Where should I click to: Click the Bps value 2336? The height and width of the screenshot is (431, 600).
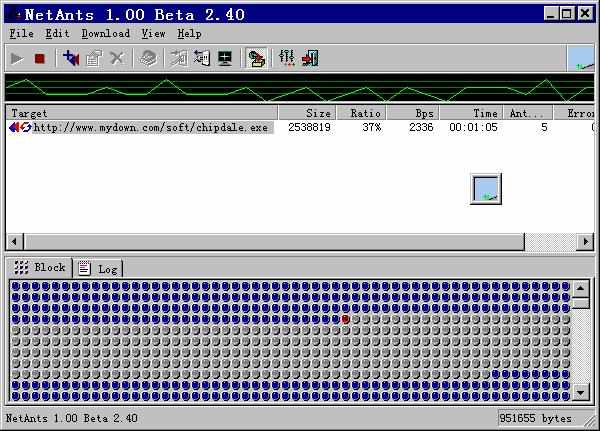click(x=421, y=127)
